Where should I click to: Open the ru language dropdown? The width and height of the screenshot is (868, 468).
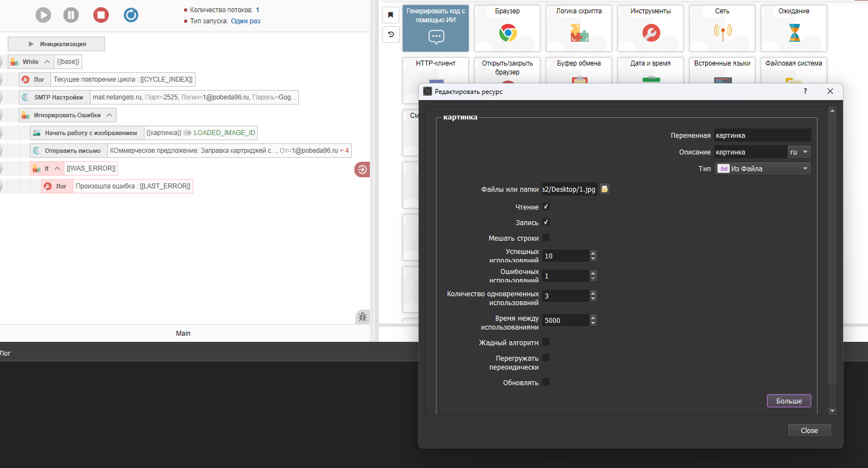coord(799,152)
